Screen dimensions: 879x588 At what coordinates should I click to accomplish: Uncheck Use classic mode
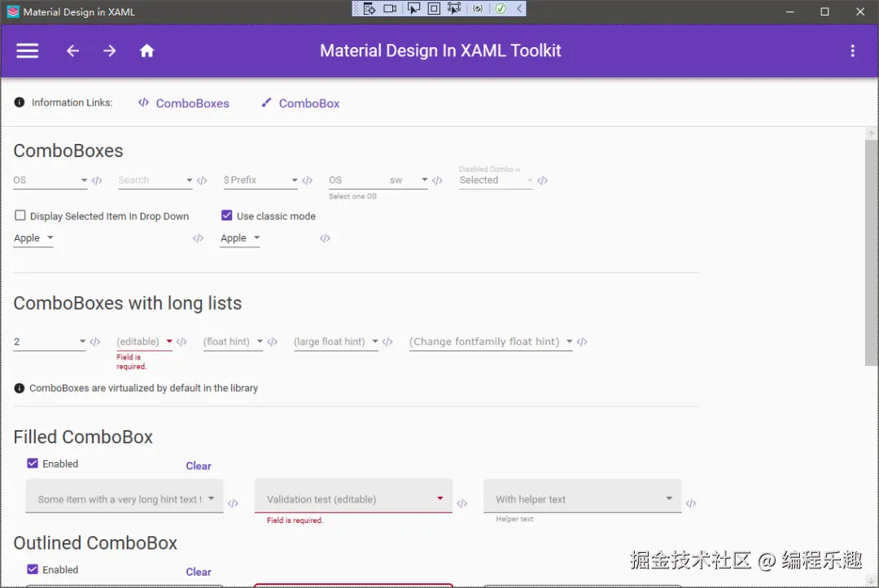point(227,216)
